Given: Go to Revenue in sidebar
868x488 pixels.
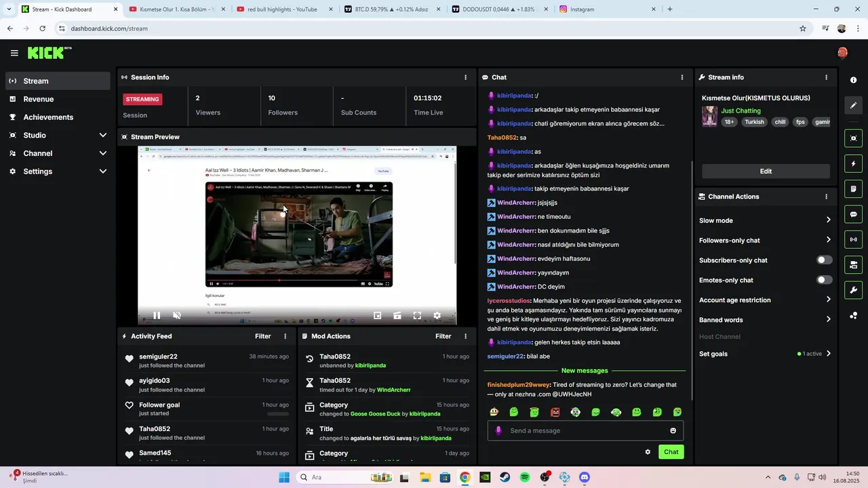Looking at the screenshot, I should point(58,99).
